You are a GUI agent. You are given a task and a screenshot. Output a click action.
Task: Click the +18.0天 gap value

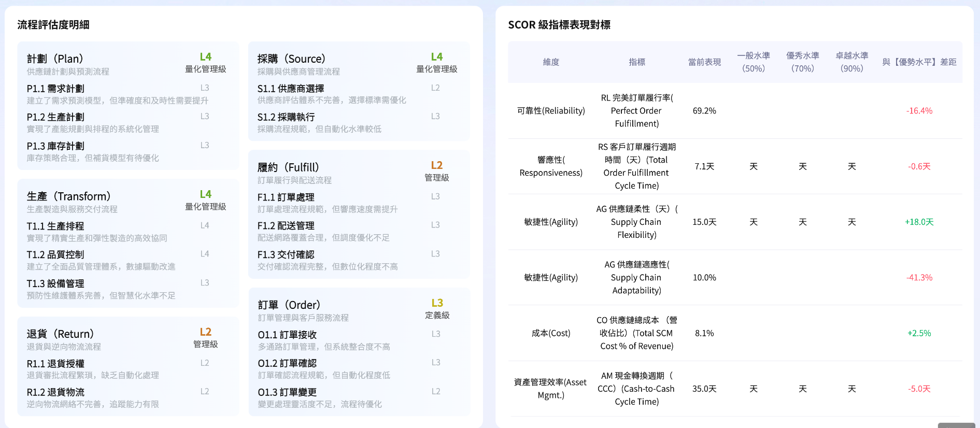click(919, 222)
